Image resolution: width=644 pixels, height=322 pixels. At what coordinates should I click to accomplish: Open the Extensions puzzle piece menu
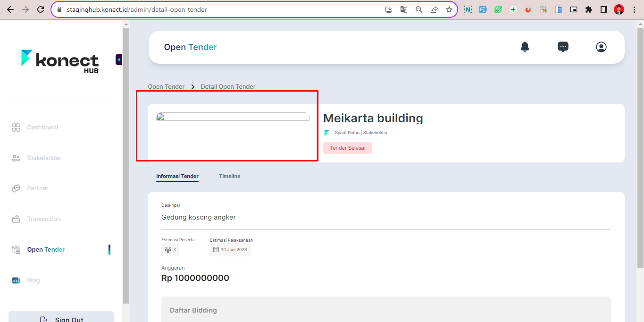[x=589, y=9]
